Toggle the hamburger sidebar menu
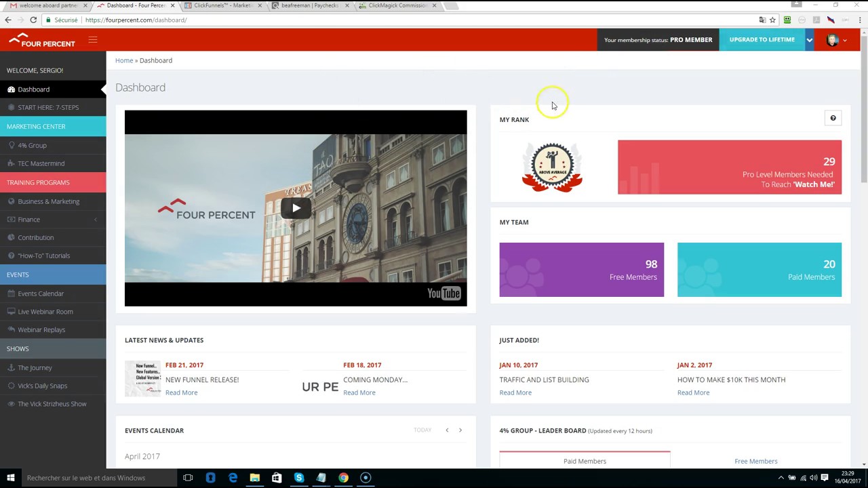Screen dimensions: 868x488 click(x=93, y=40)
